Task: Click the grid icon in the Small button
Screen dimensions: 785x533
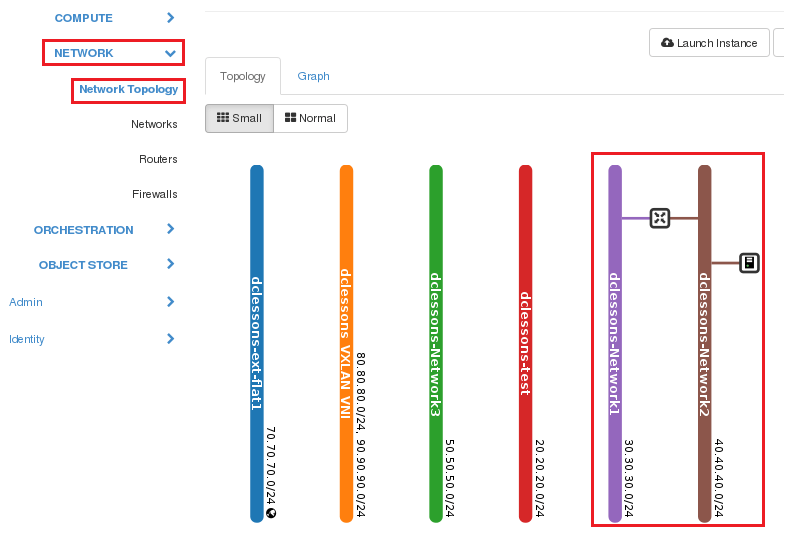Action: click(223, 118)
